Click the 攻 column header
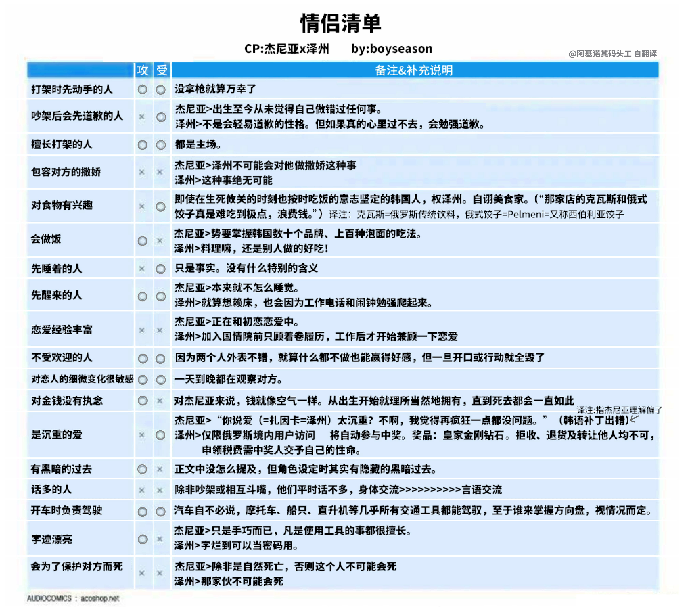The height and width of the screenshot is (616, 685). [142, 70]
